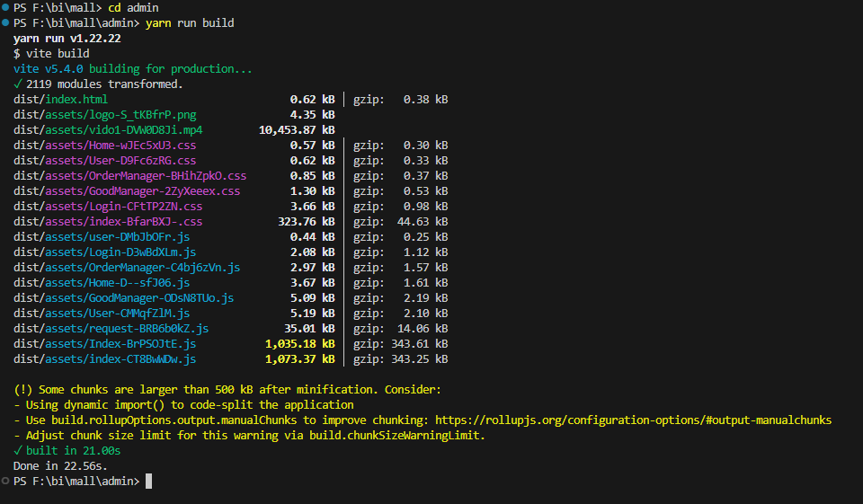Focus the terminal cursor at the final prompt

[x=148, y=482]
